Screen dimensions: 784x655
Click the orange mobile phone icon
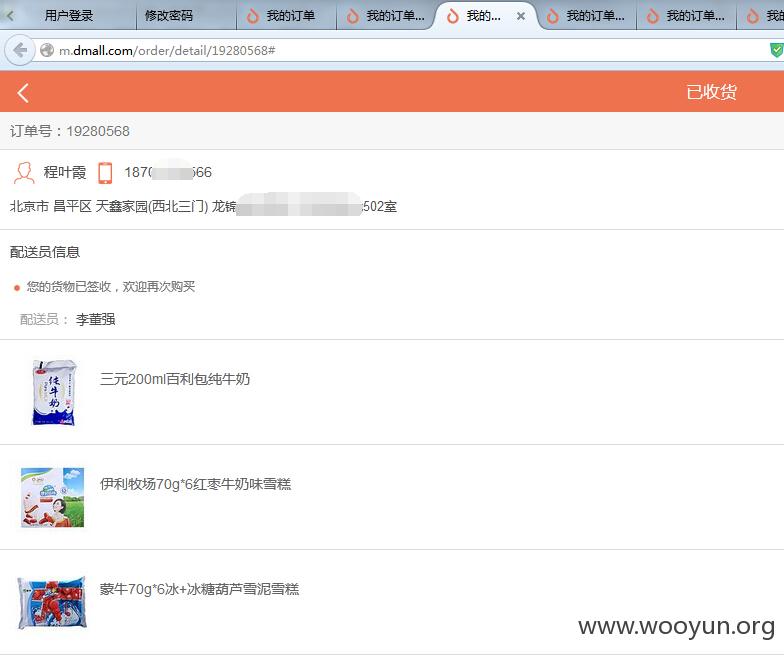pos(105,172)
